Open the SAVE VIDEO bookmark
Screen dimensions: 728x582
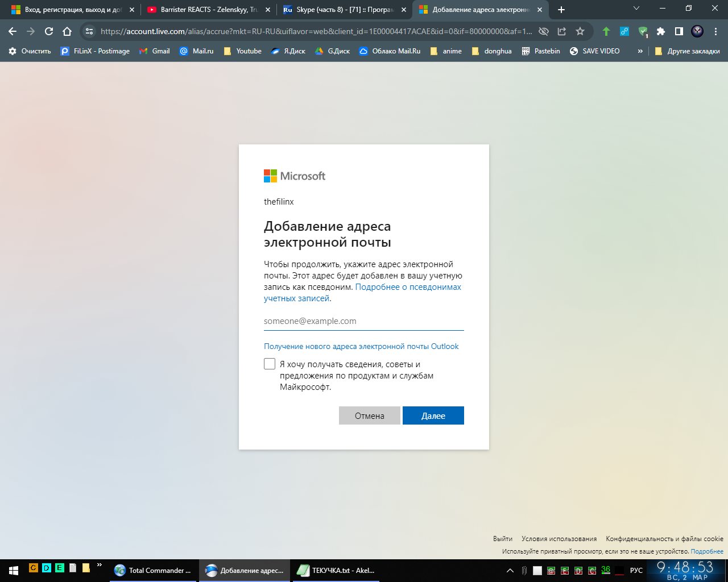tap(594, 51)
